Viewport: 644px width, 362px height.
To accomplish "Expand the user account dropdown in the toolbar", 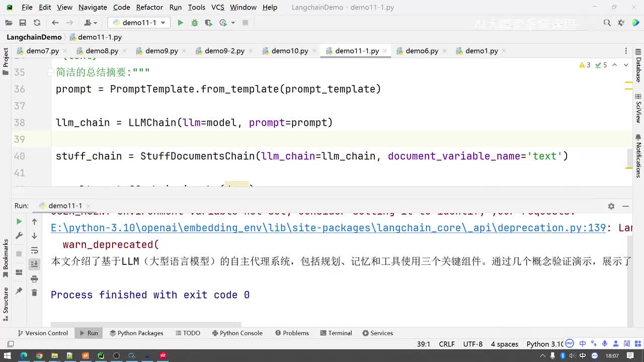I will tap(91, 23).
